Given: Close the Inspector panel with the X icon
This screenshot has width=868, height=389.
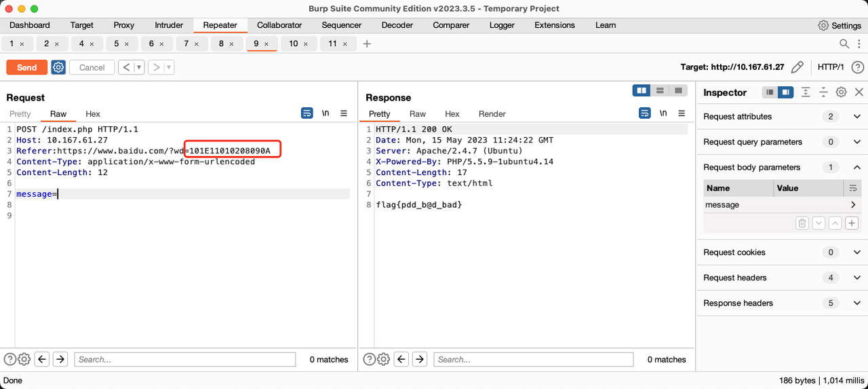Looking at the screenshot, I should pyautogui.click(x=859, y=92).
